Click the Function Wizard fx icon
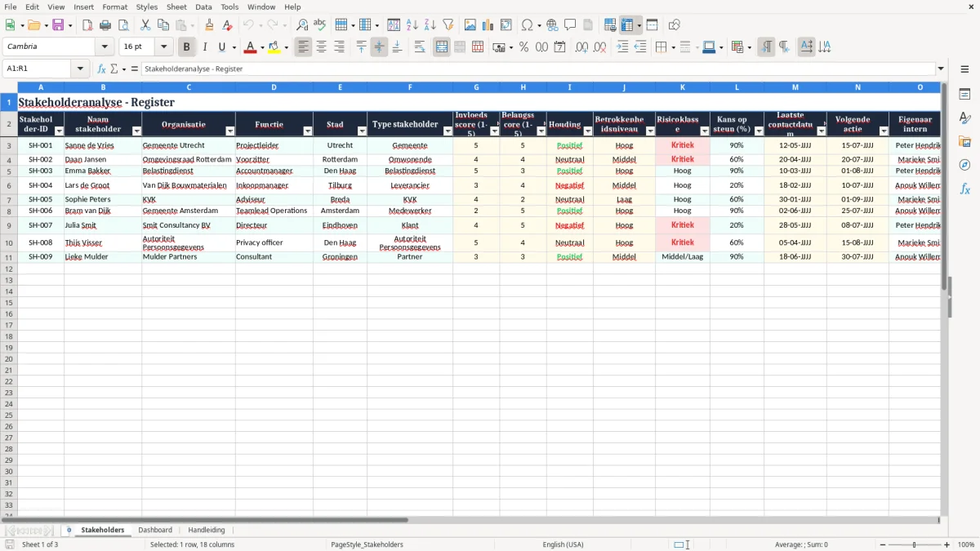Image resolution: width=980 pixels, height=551 pixels. (x=101, y=69)
